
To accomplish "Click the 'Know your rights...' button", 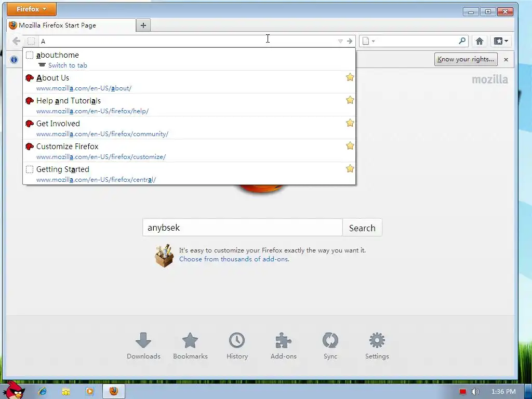I will (465, 59).
